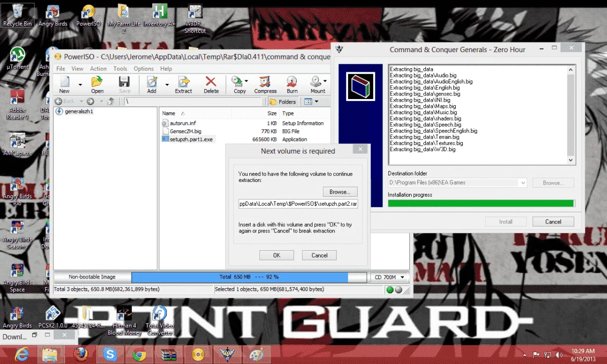This screenshot has width=607, height=364.
Task: Click the WinRAR taskbar icon
Action: click(168, 355)
